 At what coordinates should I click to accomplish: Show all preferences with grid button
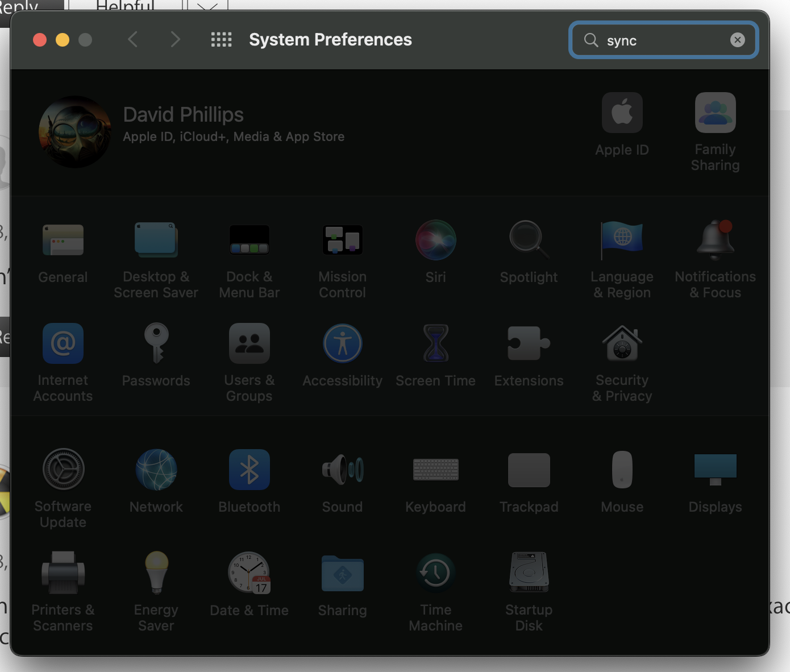pos(221,40)
